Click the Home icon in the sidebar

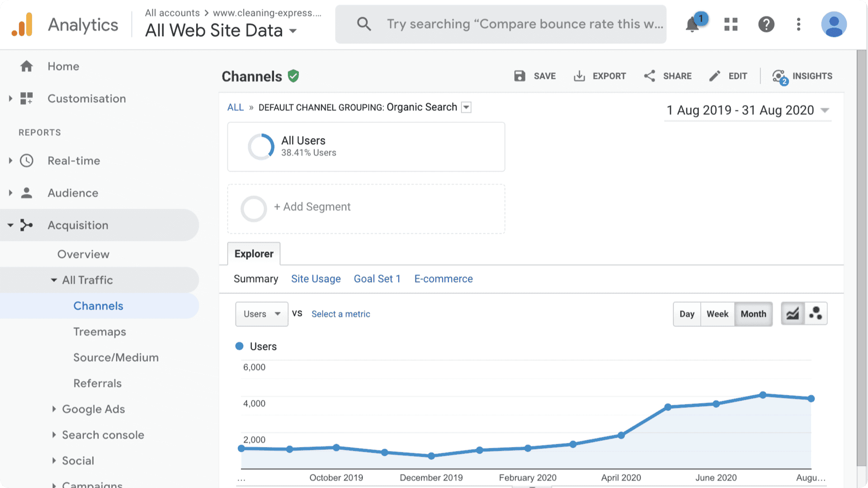click(x=27, y=66)
